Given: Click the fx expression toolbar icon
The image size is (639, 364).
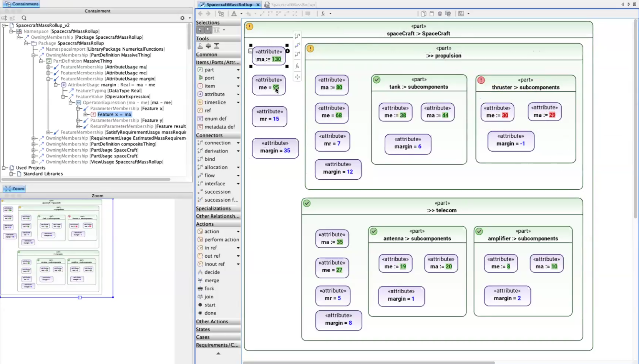Looking at the screenshot, I should (x=323, y=13).
